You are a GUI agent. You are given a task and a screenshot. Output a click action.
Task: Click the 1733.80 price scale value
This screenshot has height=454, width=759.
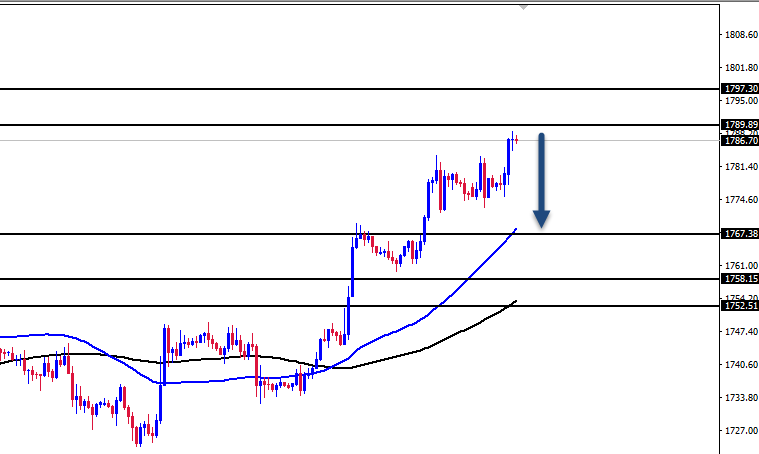click(741, 397)
